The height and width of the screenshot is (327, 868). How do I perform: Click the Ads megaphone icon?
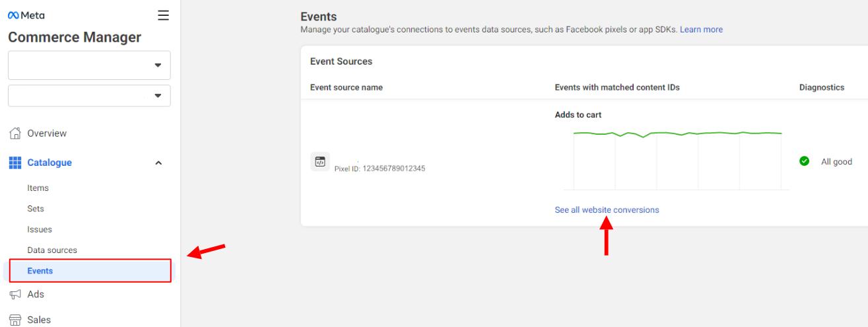point(15,295)
